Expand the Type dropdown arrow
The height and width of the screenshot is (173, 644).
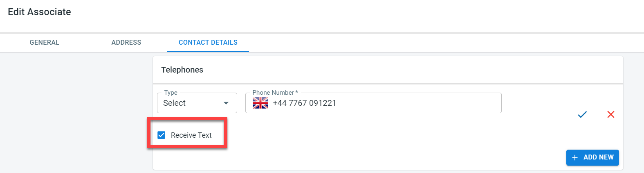point(226,103)
